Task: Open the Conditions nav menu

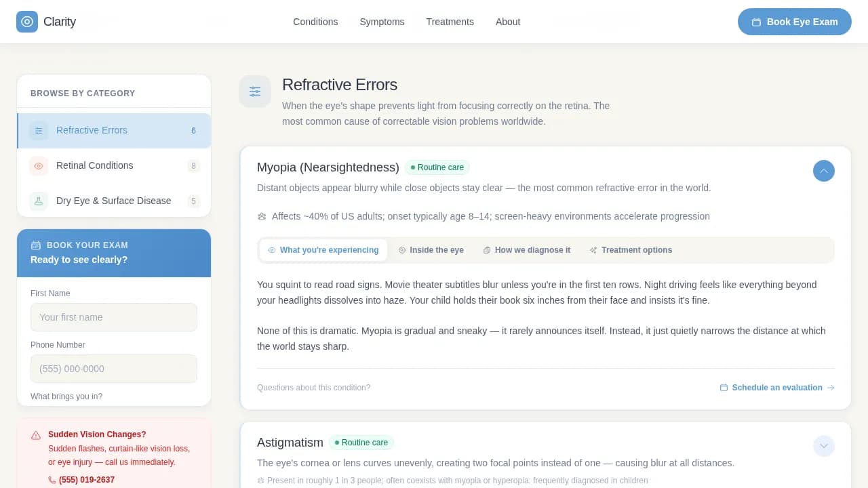Action: click(x=315, y=22)
